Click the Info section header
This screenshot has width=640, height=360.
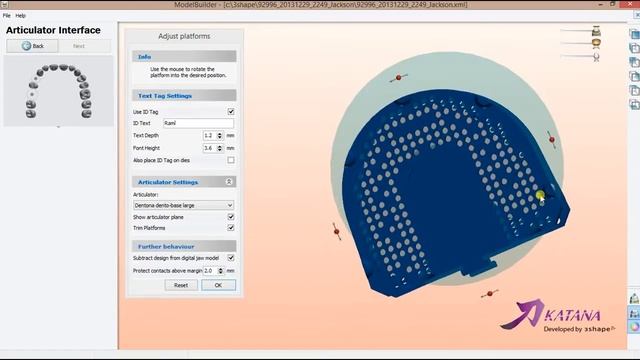click(184, 56)
